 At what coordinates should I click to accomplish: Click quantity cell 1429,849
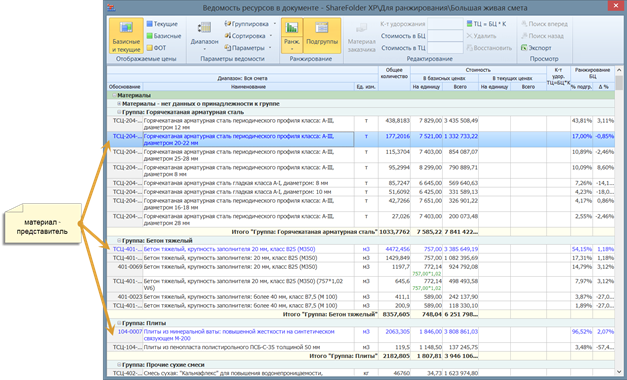[394, 258]
